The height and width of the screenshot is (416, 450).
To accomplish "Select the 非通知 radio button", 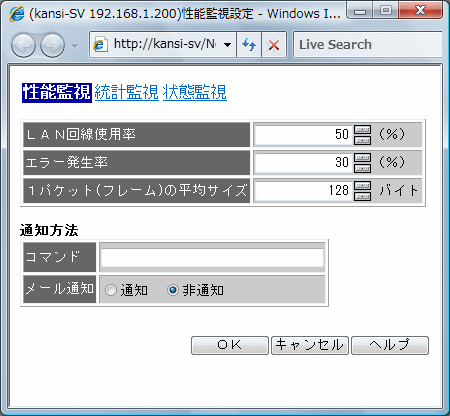I will [172, 290].
